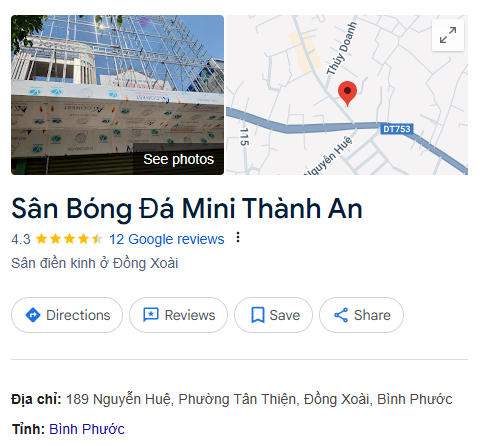Click the blue Directions arrow icon
Image resolution: width=480 pixels, height=446 pixels.
[33, 315]
